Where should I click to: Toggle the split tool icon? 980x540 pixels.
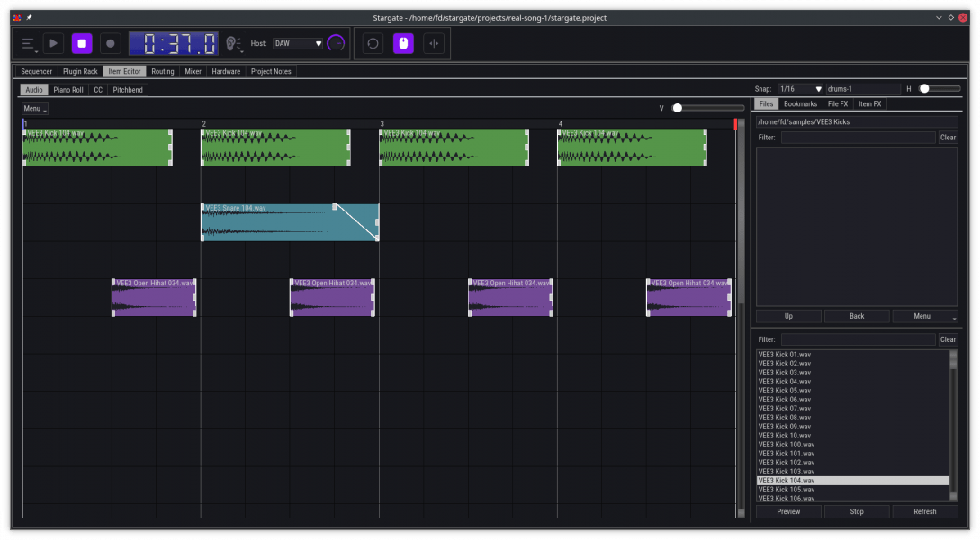click(434, 43)
